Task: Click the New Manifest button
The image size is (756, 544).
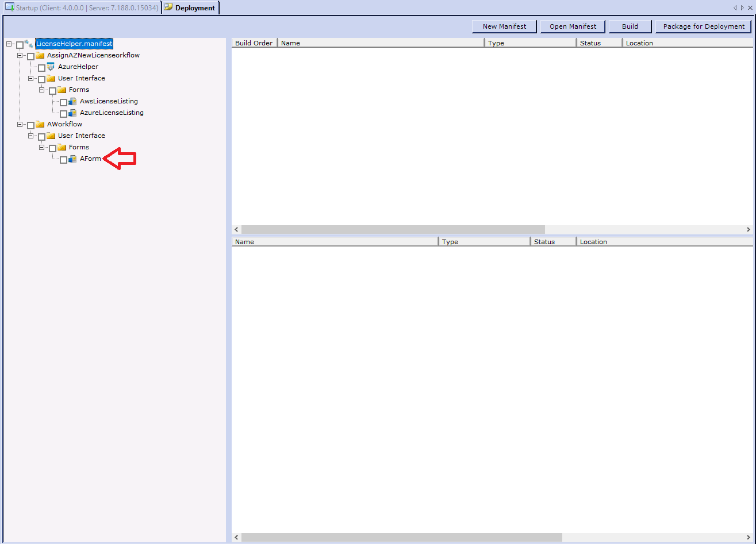Action: 504,26
